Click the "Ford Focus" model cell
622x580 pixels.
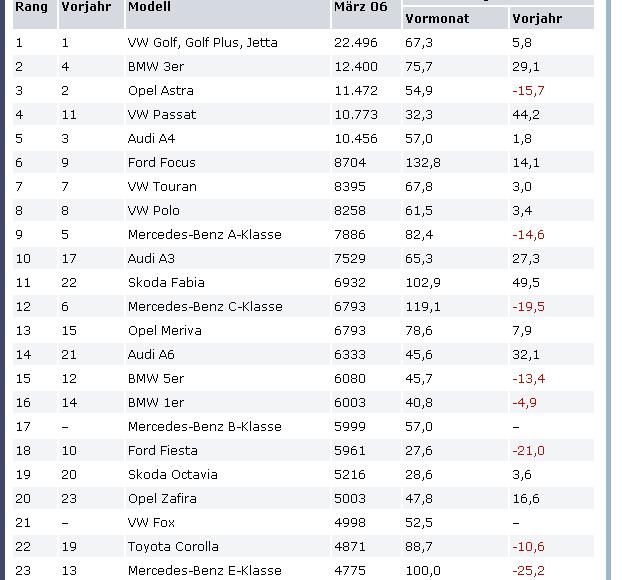point(161,163)
